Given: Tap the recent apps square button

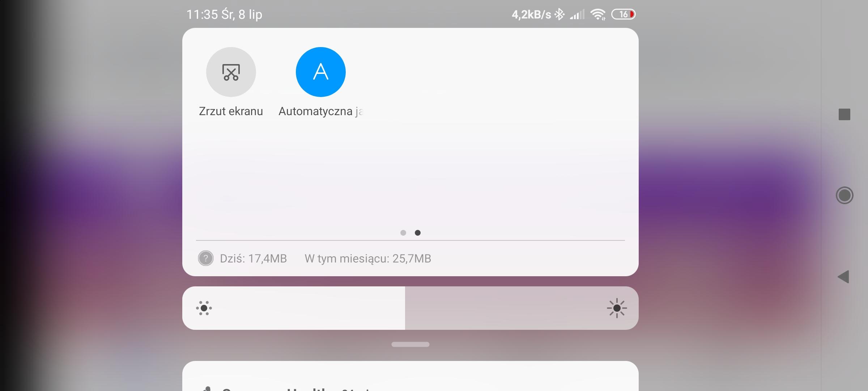Looking at the screenshot, I should click(x=844, y=114).
